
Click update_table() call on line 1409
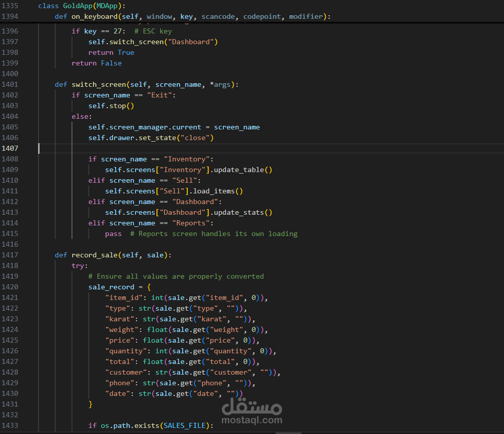[243, 170]
